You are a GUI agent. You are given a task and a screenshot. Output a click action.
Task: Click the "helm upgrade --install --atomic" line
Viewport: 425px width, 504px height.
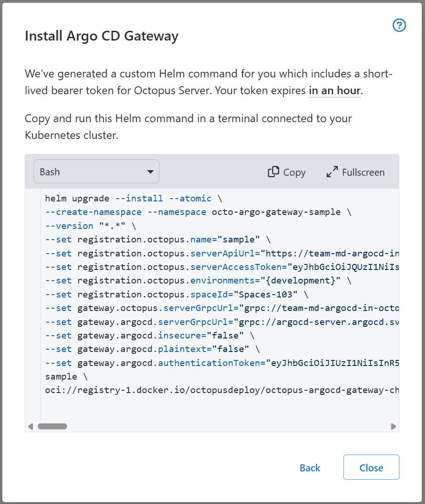click(128, 199)
